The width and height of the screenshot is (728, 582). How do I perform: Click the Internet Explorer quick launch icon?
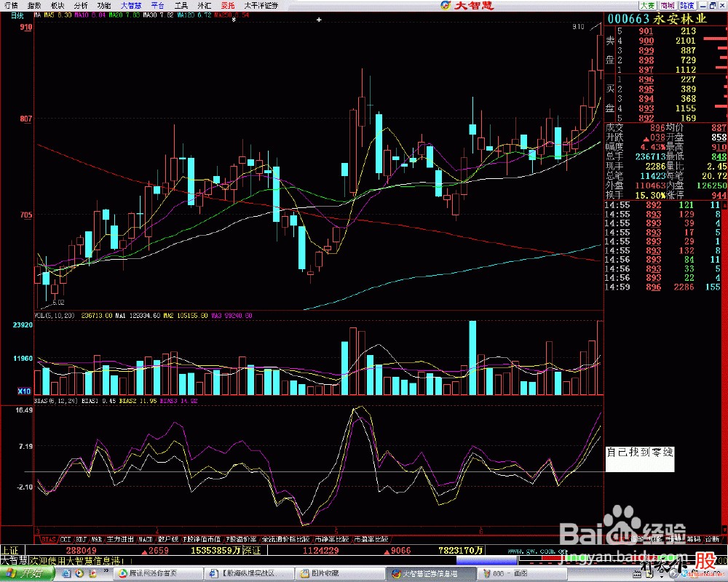point(66,574)
